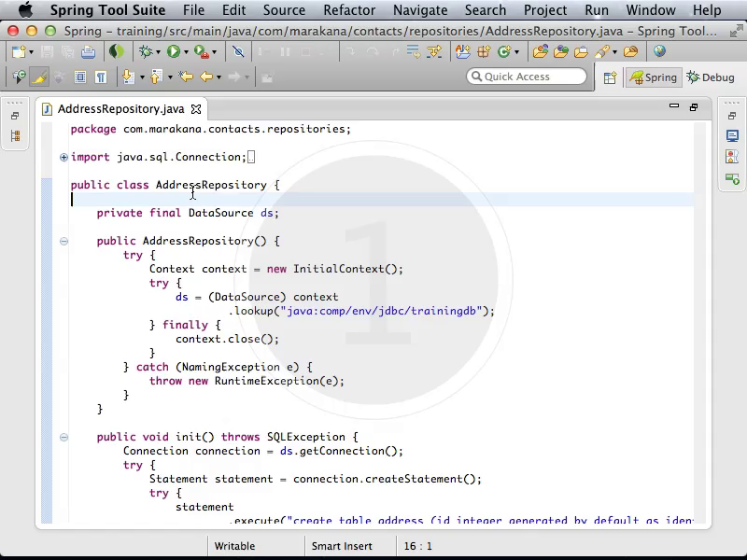This screenshot has width=747, height=560.
Task: Click the New Java Class icon
Action: click(504, 51)
